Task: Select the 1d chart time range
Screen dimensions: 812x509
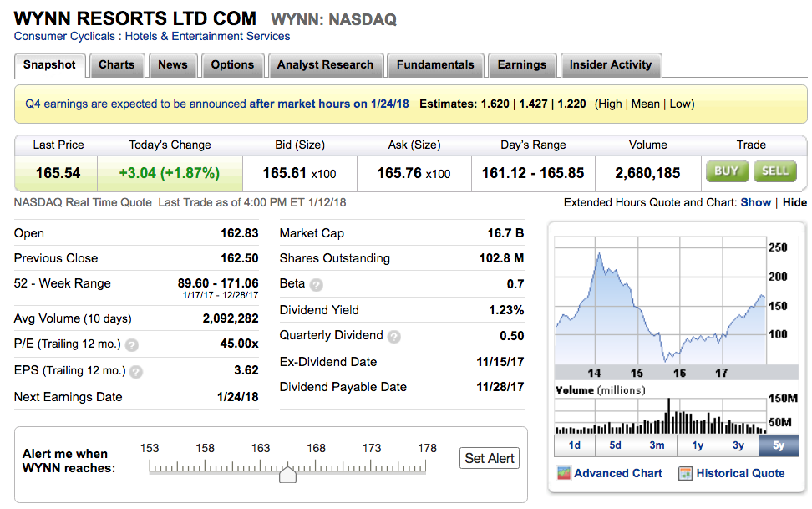Action: tap(574, 445)
